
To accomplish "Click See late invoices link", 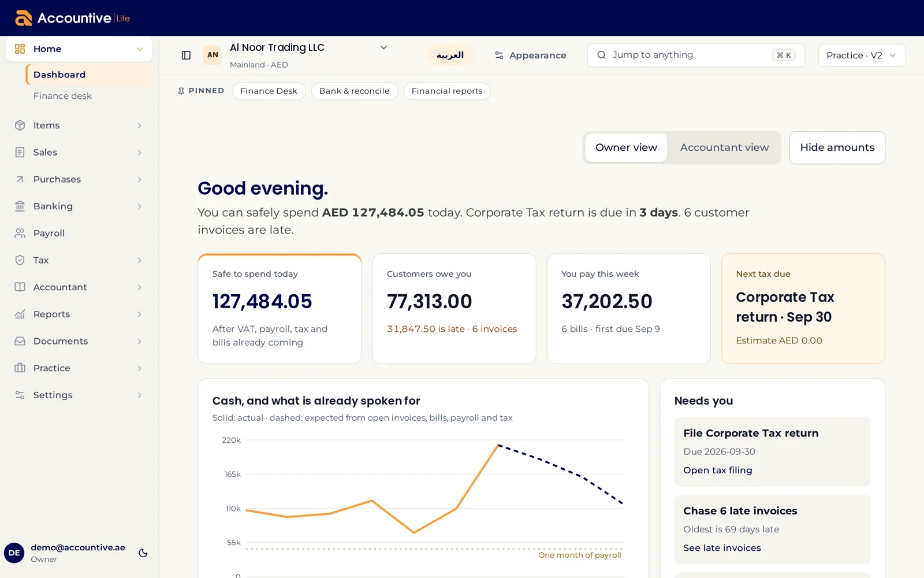I will [722, 547].
